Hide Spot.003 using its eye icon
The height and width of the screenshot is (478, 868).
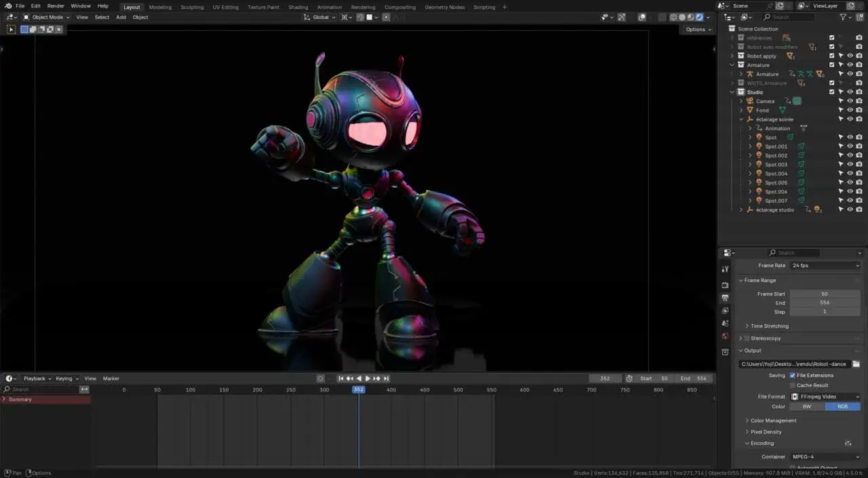click(x=850, y=165)
